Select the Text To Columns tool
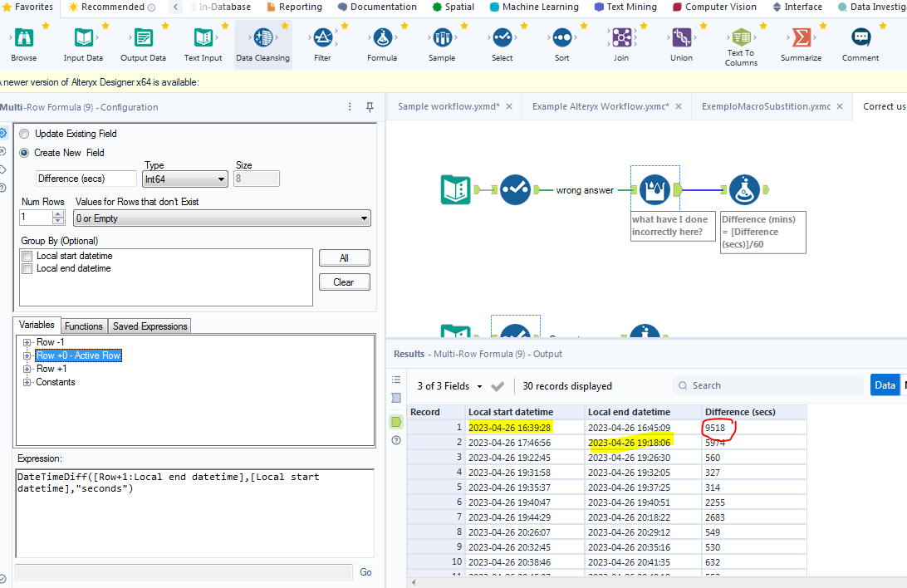907x588 pixels. [741, 38]
